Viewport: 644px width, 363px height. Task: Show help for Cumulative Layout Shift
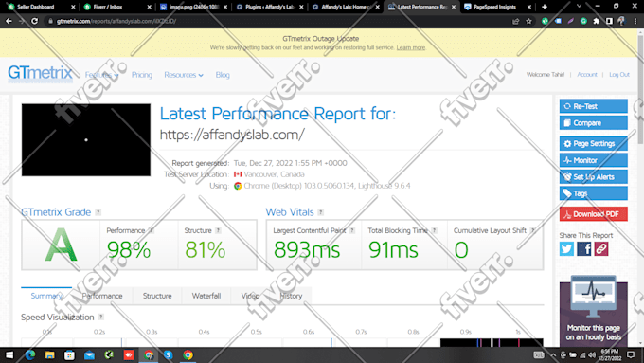pyautogui.click(x=532, y=230)
